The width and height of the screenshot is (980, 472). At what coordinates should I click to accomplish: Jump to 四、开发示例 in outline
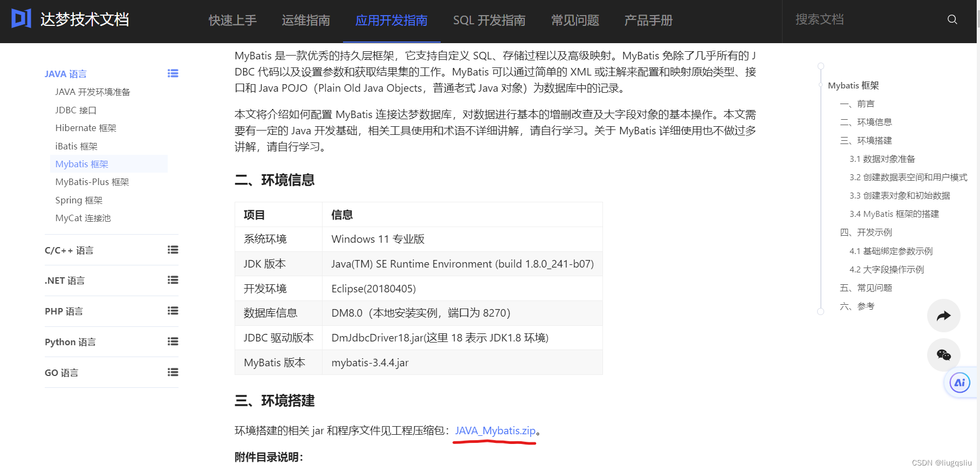[x=866, y=232]
